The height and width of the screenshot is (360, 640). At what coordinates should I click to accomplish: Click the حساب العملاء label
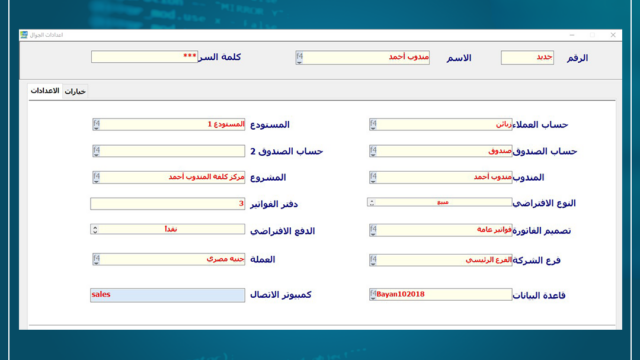coord(540,124)
